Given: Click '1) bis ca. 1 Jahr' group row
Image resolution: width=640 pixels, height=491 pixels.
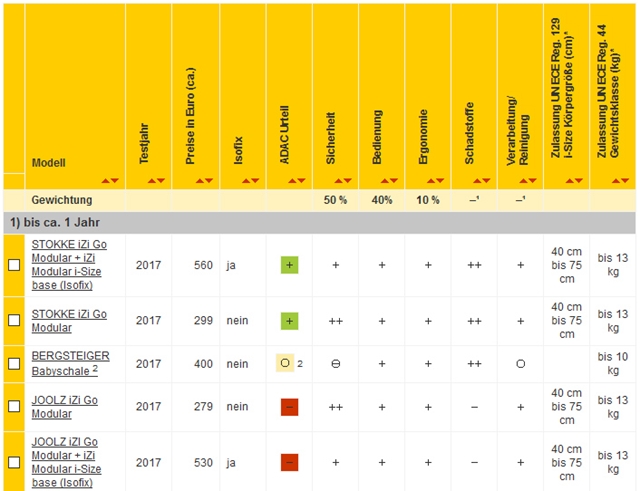Looking at the screenshot, I should 319,222.
